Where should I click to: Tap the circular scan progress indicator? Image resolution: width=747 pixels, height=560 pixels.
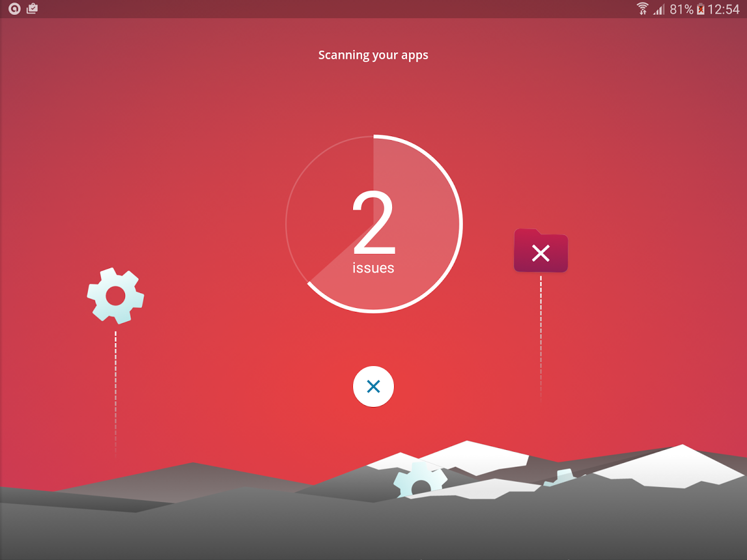point(374,223)
